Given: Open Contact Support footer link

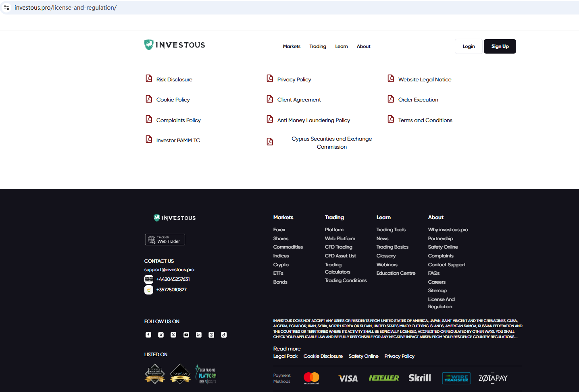Looking at the screenshot, I should tap(447, 265).
